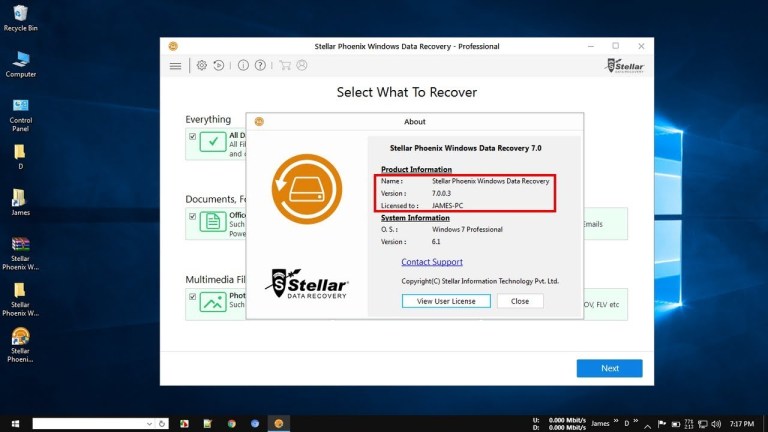This screenshot has width=768, height=432.
Task: Switch to Stellar app on the taskbar
Action: (x=279, y=424)
